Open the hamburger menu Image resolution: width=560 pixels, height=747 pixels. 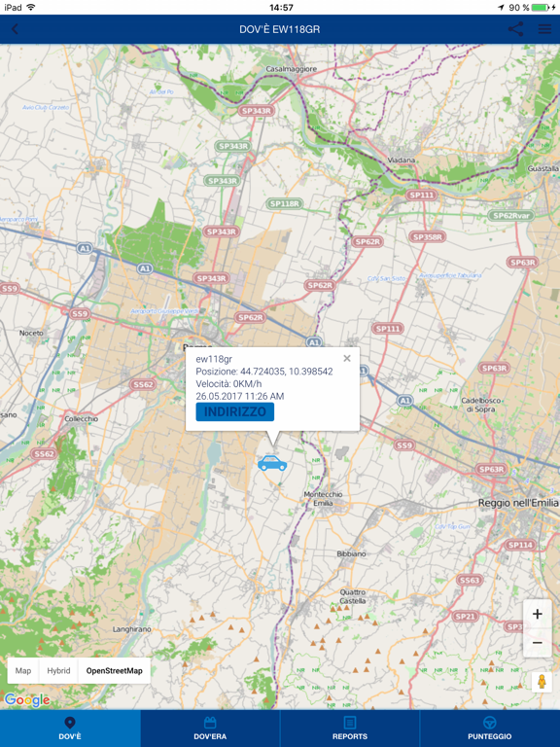[544, 29]
